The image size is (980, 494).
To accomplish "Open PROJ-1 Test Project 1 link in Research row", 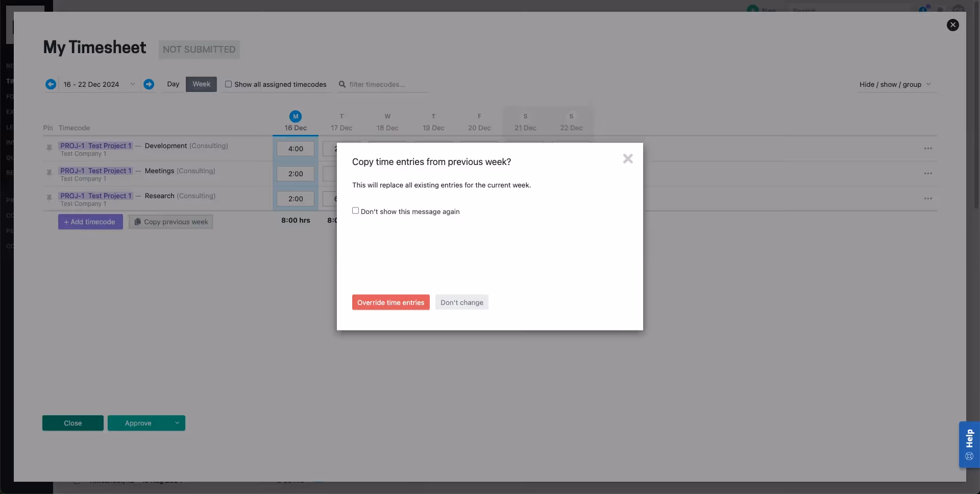I will pos(95,196).
